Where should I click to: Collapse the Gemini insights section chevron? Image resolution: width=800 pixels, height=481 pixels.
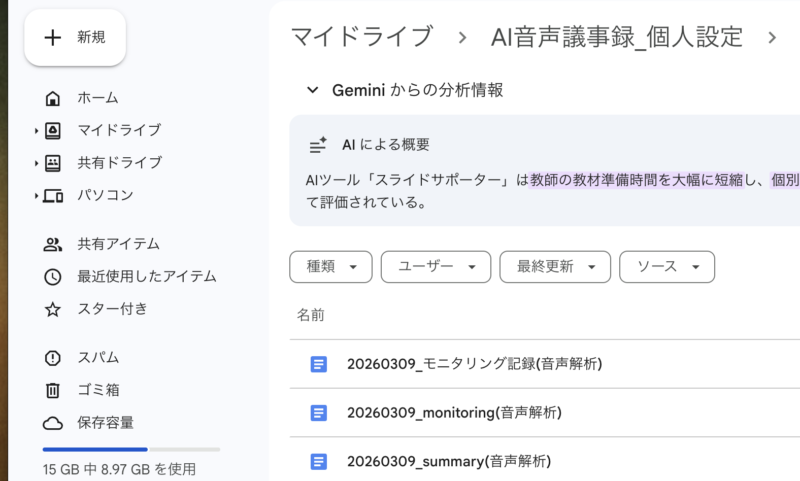point(313,90)
